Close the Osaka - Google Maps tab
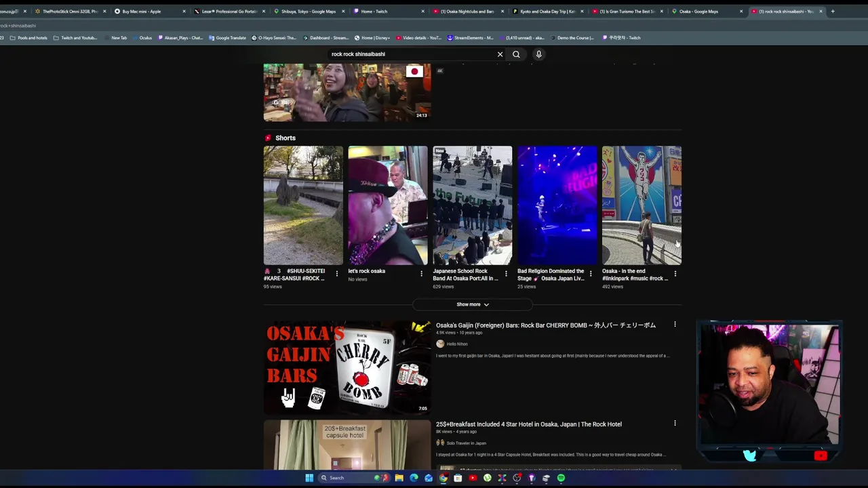This screenshot has width=868, height=488. [x=741, y=12]
